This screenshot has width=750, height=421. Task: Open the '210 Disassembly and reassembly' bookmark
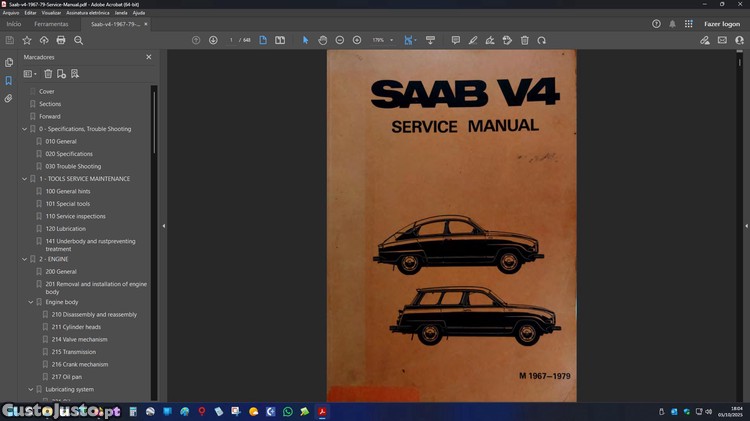tap(94, 314)
